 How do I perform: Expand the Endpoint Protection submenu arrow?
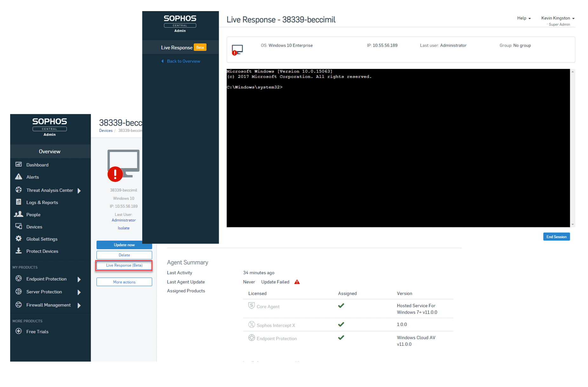pos(79,279)
